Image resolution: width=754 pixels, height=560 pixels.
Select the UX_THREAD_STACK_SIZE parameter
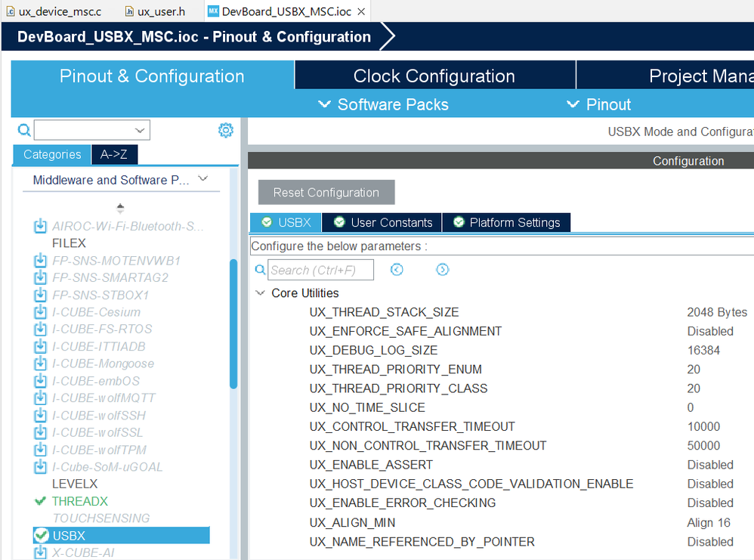tap(384, 312)
